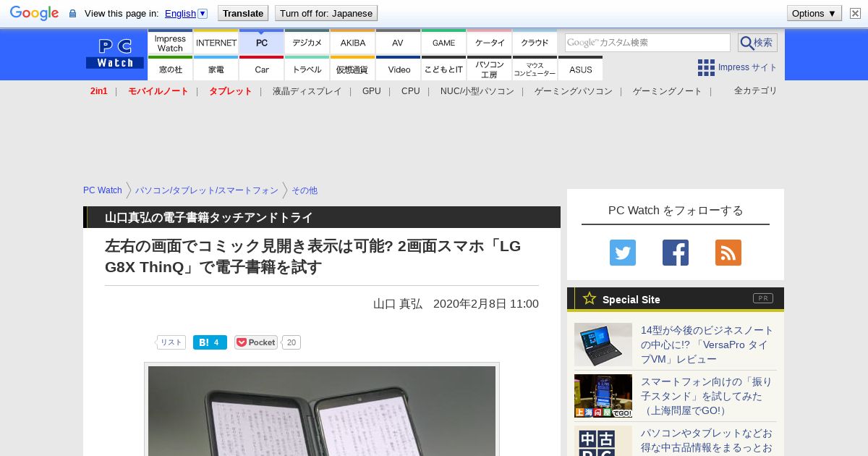The image size is (868, 456).
Task: Open the dual-screen phone article image
Action: pos(322,411)
